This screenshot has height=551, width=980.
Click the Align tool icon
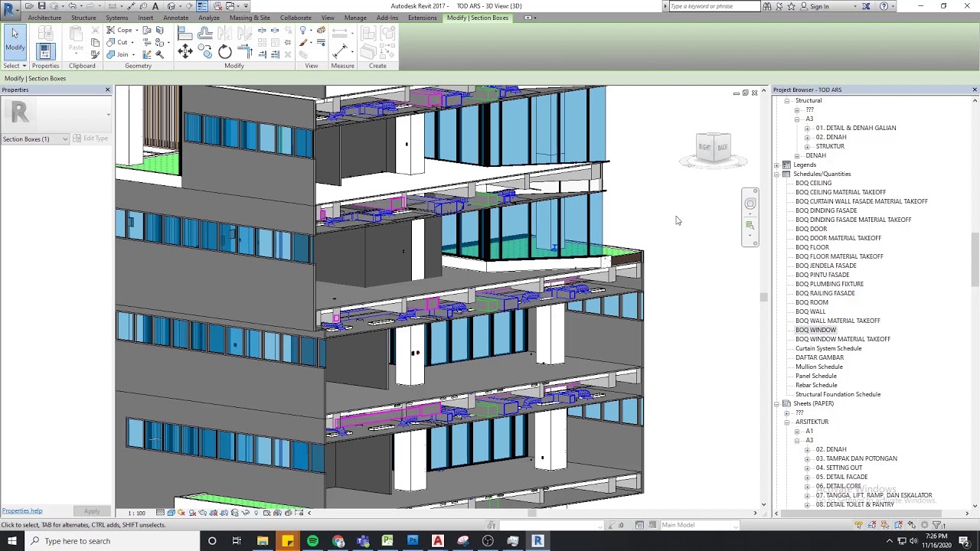click(x=185, y=33)
